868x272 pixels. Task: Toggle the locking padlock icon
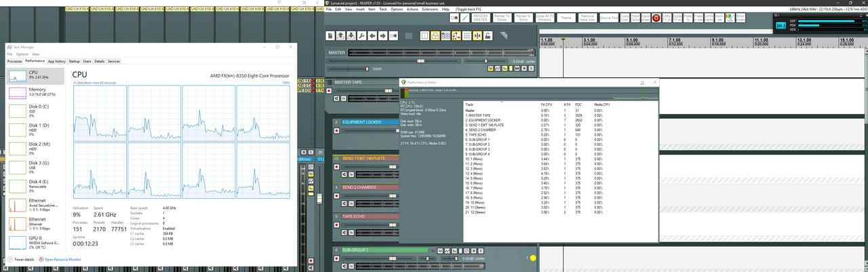tap(488, 36)
